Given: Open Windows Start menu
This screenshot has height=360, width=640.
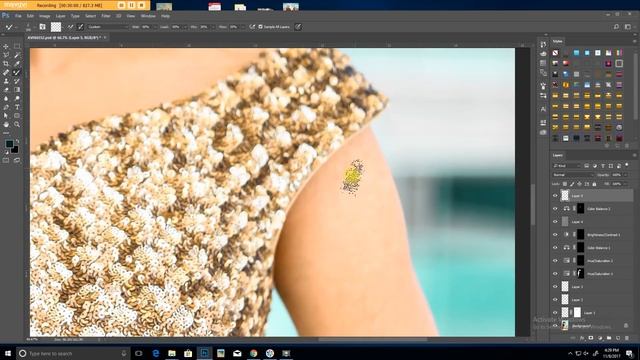Looking at the screenshot, I should pyautogui.click(x=8, y=353).
